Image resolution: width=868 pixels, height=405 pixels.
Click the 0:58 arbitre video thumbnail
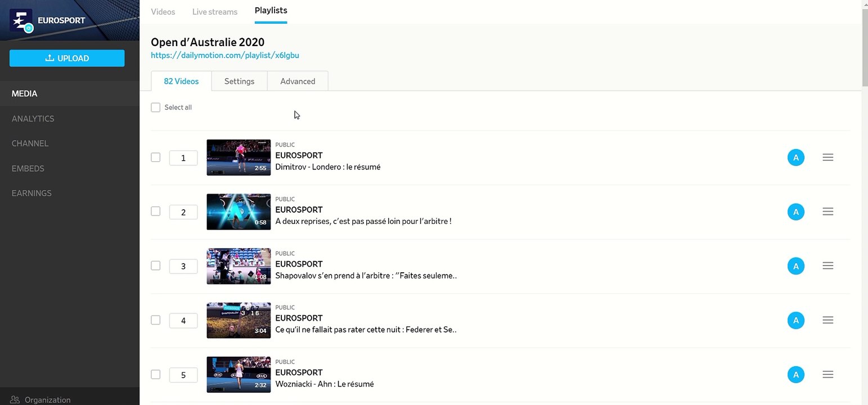coord(239,211)
